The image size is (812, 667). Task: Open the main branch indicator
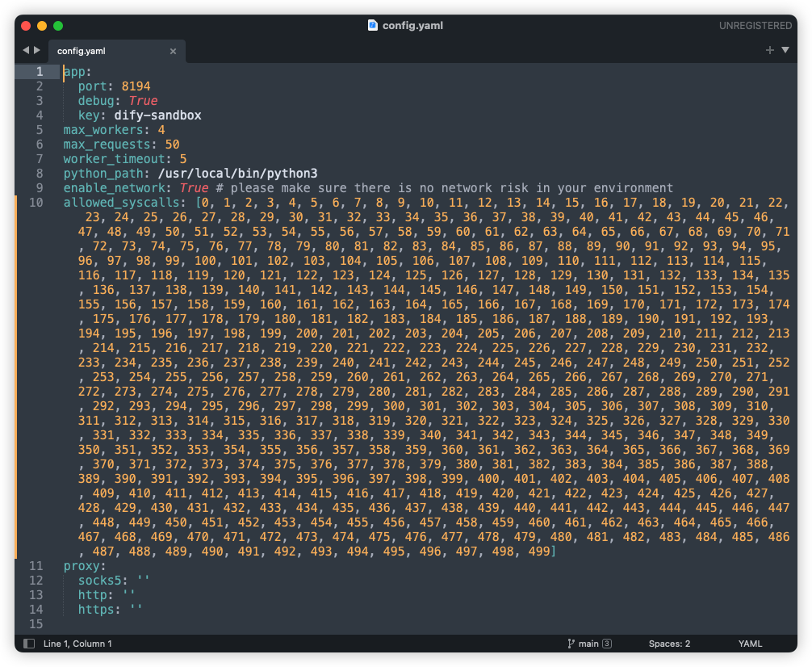(588, 643)
